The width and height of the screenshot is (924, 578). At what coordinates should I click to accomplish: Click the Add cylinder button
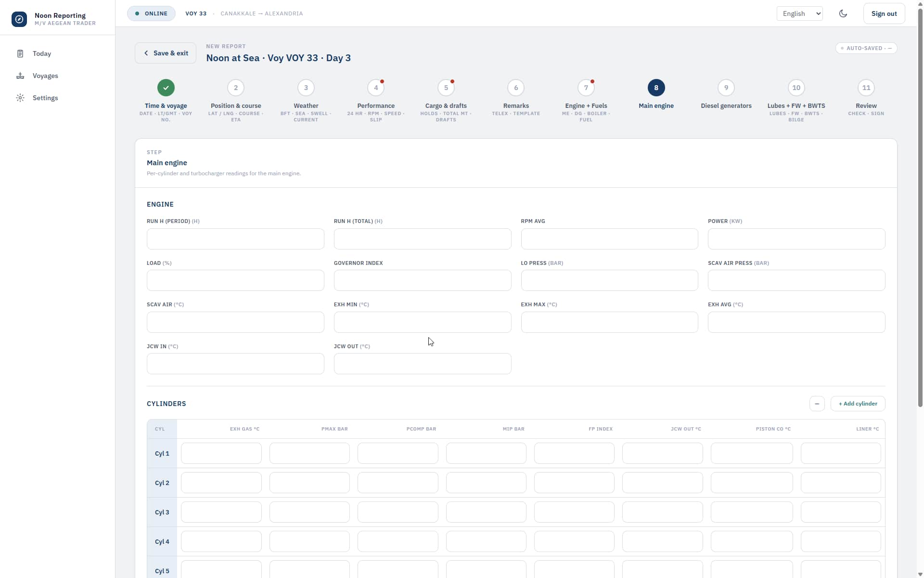point(858,404)
